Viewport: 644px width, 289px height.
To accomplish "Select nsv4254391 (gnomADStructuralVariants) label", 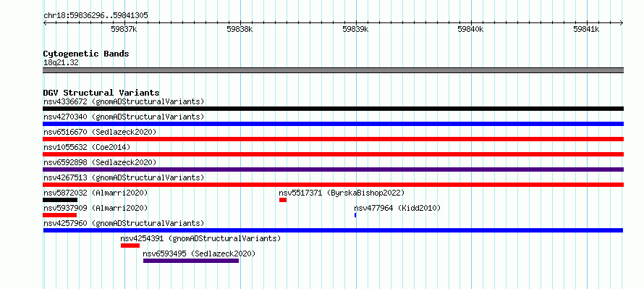I will click(200, 238).
